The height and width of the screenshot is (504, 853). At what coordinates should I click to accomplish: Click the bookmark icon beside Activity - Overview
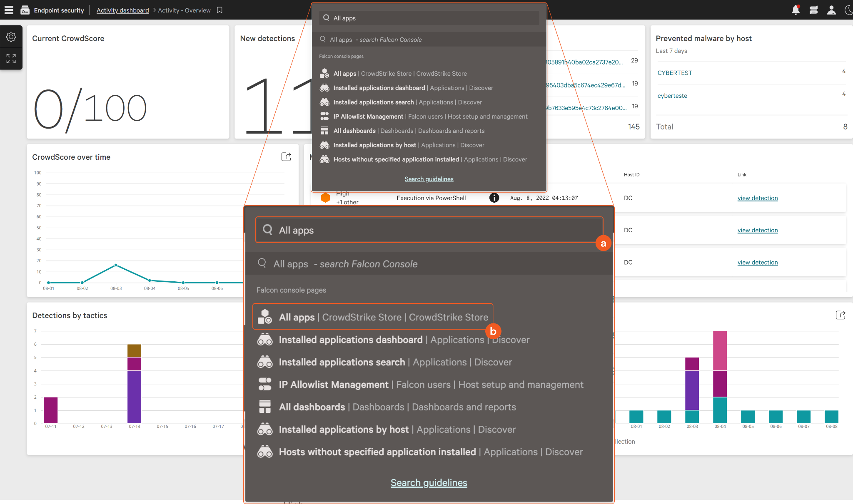[219, 10]
